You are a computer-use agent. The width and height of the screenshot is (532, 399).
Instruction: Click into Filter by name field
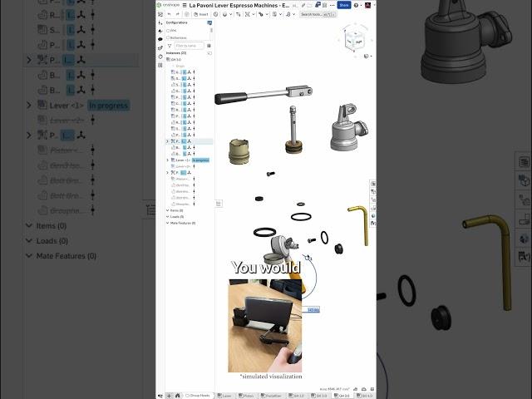click(189, 46)
